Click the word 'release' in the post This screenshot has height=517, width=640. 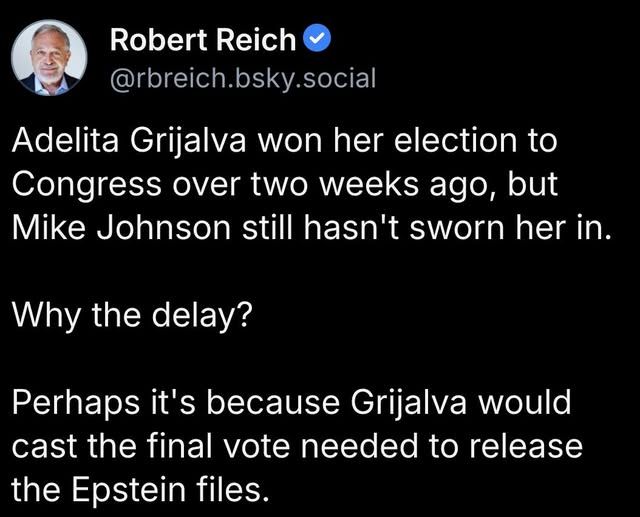pyautogui.click(x=525, y=446)
